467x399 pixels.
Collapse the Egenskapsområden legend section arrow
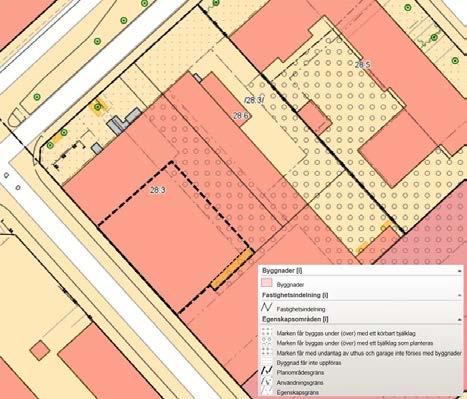[x=460, y=320]
